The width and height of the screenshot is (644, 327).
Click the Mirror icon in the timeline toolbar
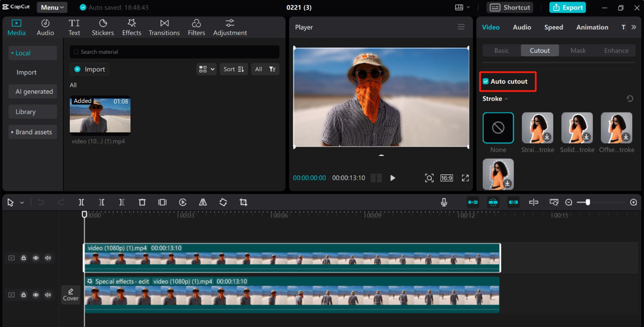[x=203, y=202]
